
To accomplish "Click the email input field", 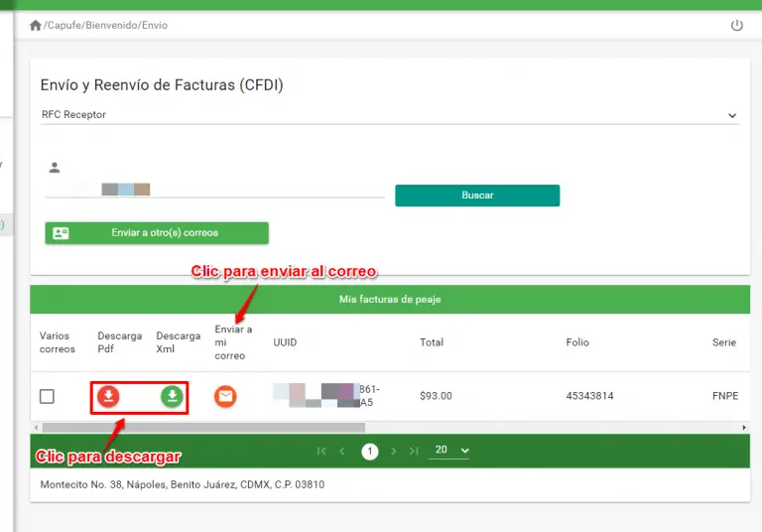I will [x=214, y=188].
